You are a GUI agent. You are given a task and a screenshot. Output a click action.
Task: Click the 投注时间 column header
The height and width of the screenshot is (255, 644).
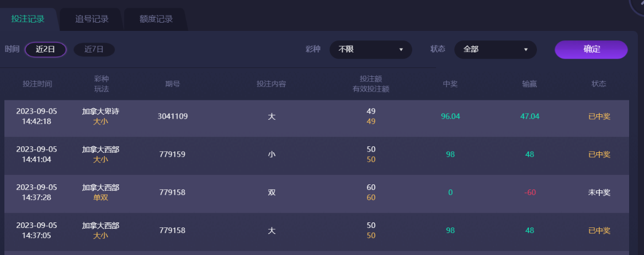coord(38,84)
